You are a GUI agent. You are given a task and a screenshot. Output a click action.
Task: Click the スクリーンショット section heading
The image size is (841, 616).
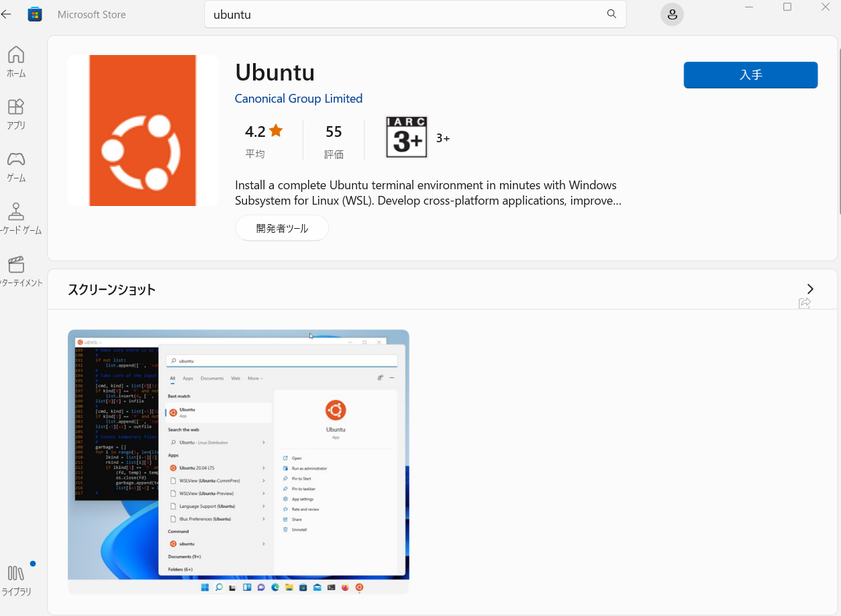(x=111, y=290)
